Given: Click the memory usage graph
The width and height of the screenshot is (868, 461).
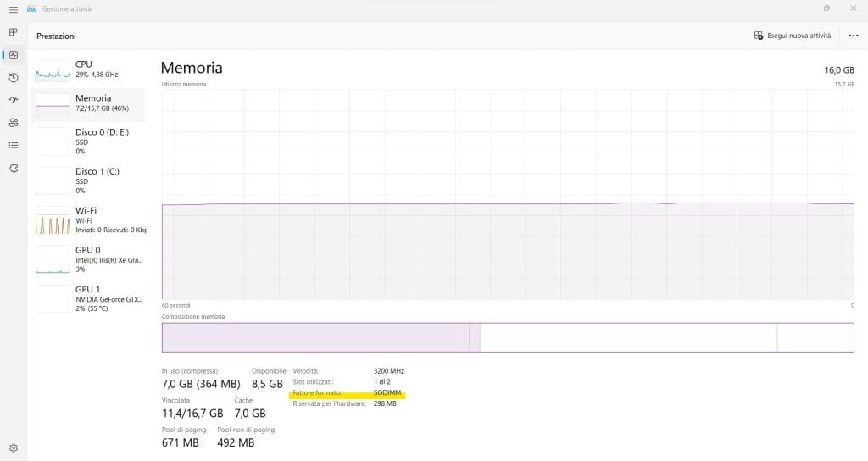Looking at the screenshot, I should [507, 193].
